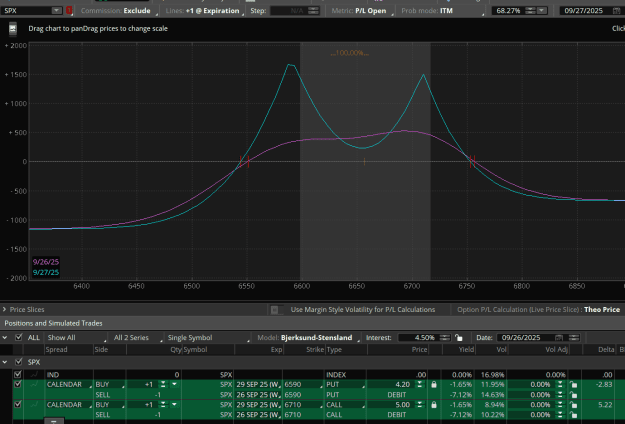The image size is (625, 424).
Task: Click the chart line icon on 6590 calendar row
Action: coord(34,385)
